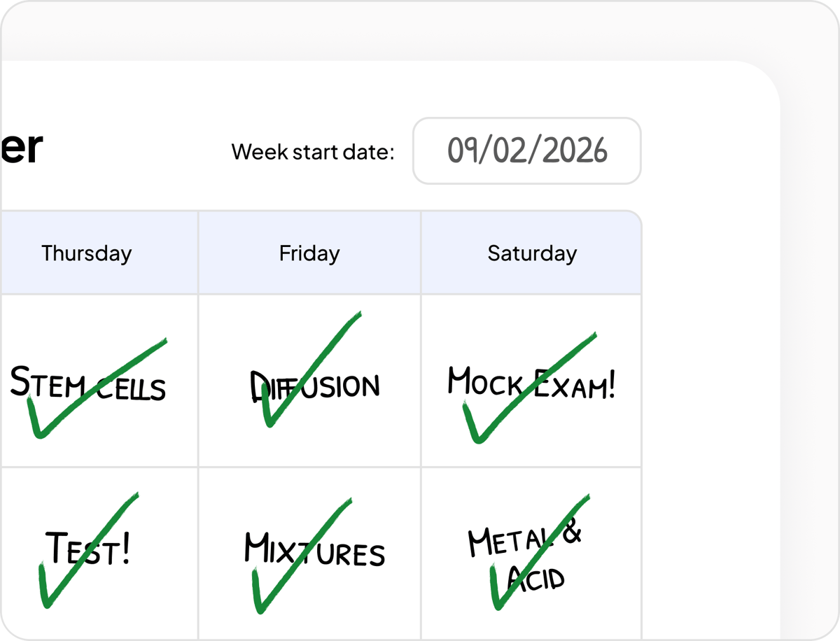The height and width of the screenshot is (641, 840).
Task: Select the Friday column header
Action: (x=309, y=253)
